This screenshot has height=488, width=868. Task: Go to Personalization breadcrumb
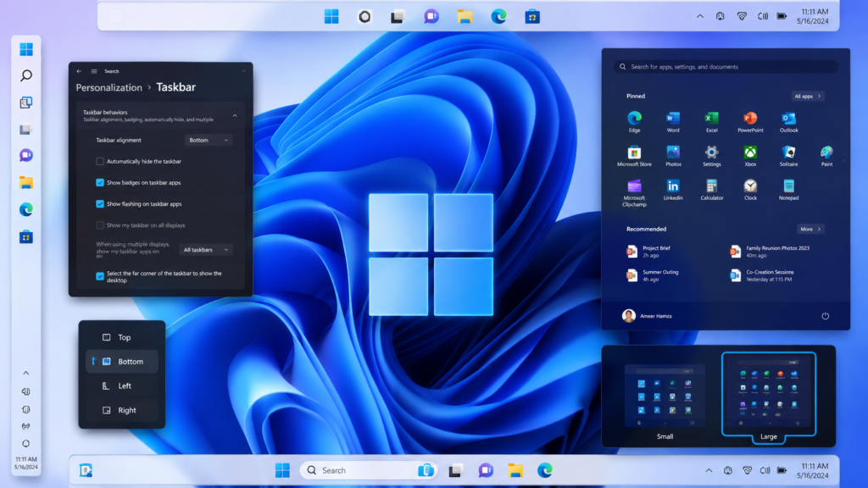(x=109, y=87)
